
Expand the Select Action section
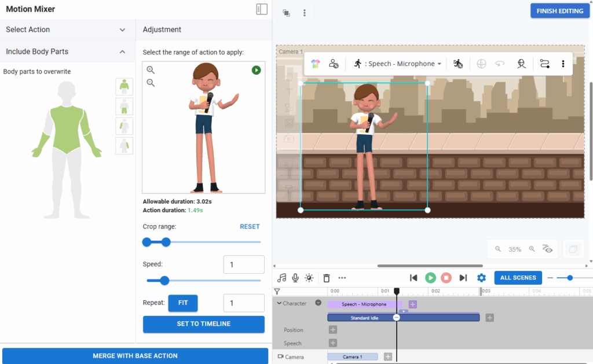pyautogui.click(x=122, y=30)
